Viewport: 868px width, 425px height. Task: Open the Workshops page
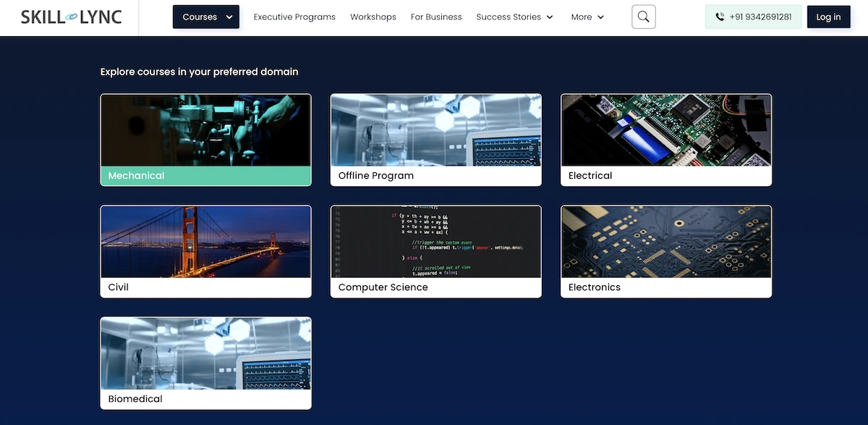tap(373, 17)
